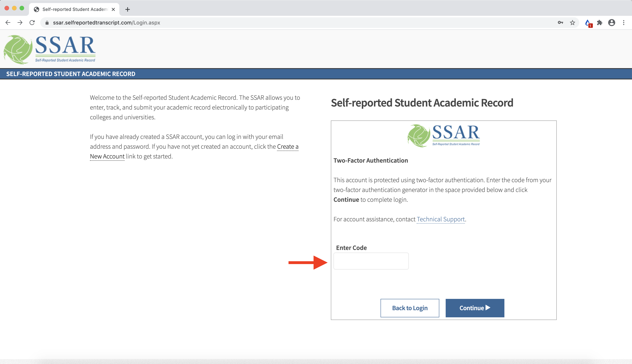The width and height of the screenshot is (632, 364).
Task: Click the Two-Factor Authentication heading
Action: [371, 161]
